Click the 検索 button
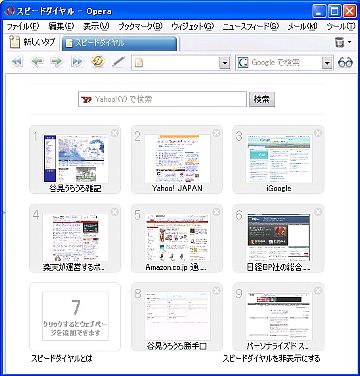 click(262, 99)
